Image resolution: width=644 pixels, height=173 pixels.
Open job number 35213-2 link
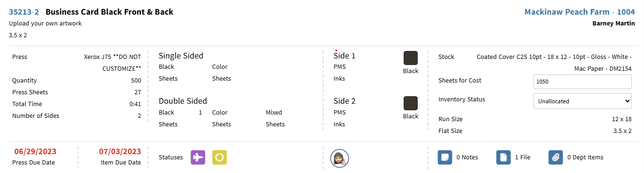[24, 12]
